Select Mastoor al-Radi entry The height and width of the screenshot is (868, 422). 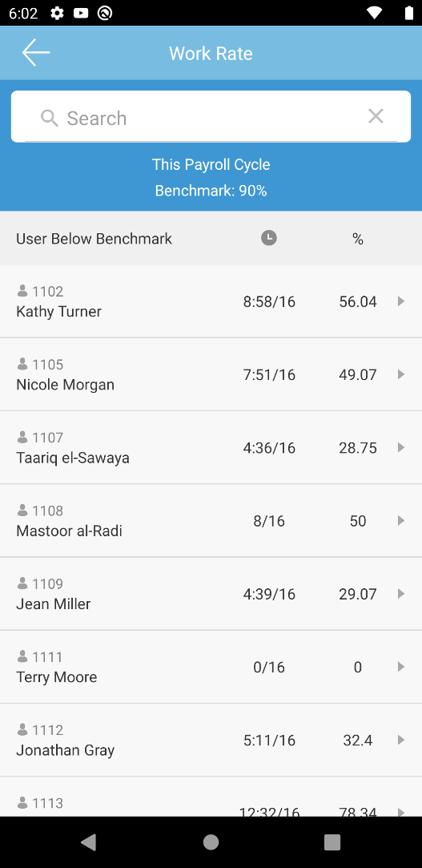click(211, 520)
